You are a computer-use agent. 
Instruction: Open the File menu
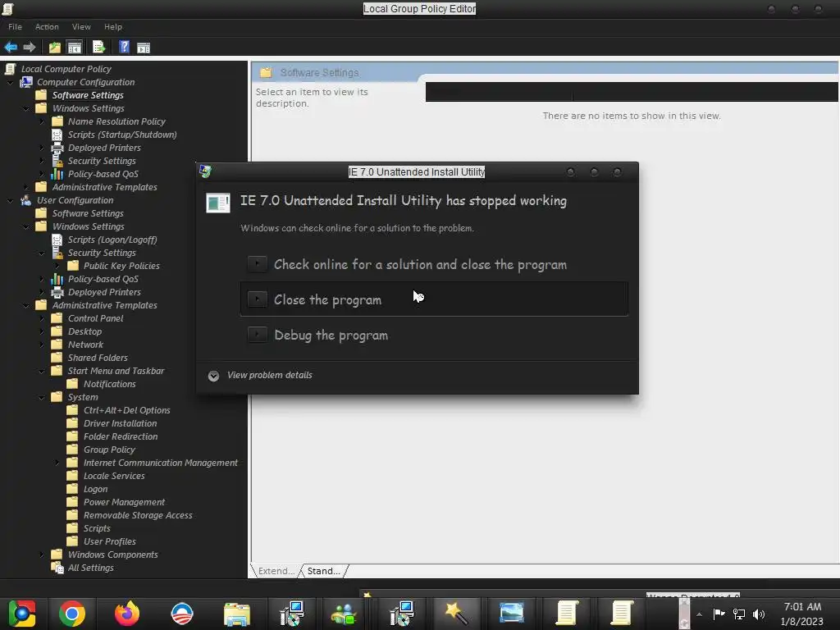pos(15,27)
